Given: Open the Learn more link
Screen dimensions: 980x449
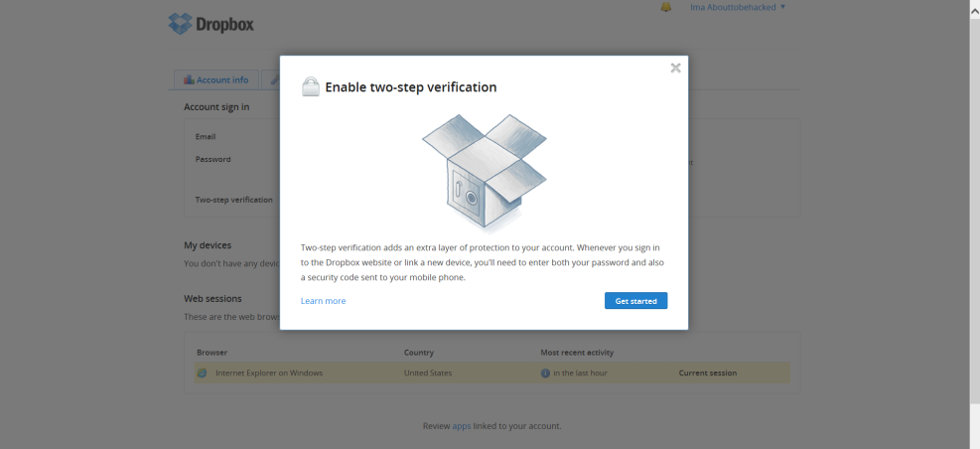Looking at the screenshot, I should point(323,301).
